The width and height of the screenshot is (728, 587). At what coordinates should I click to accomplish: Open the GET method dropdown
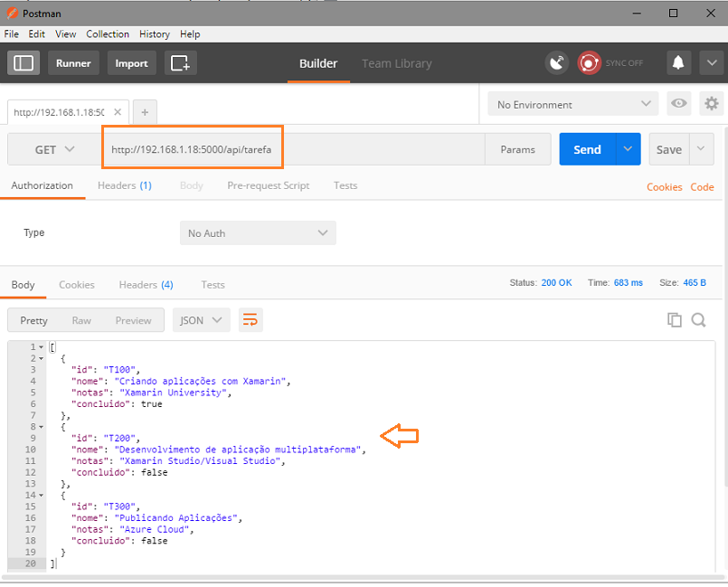point(54,149)
